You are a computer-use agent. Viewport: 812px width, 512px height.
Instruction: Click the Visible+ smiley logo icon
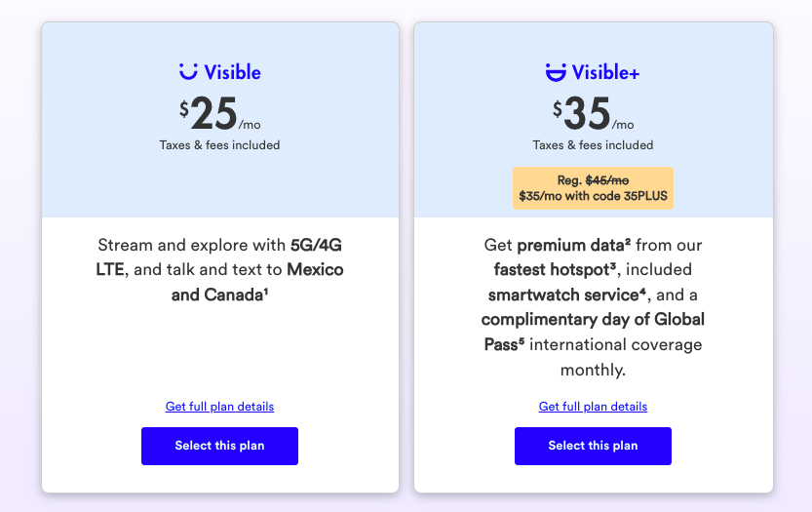[x=555, y=71]
